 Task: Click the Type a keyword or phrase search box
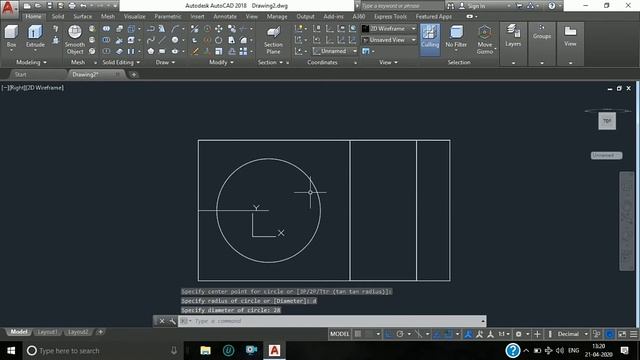(x=402, y=6)
